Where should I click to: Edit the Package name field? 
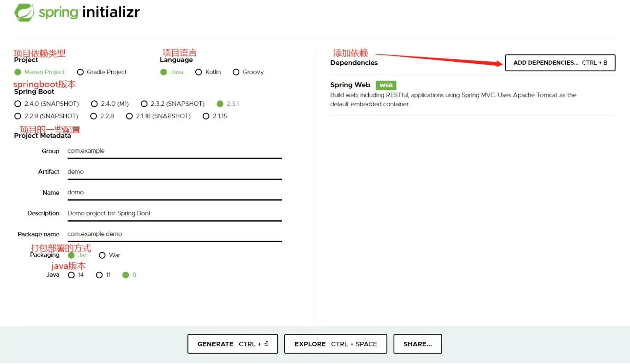tap(174, 234)
